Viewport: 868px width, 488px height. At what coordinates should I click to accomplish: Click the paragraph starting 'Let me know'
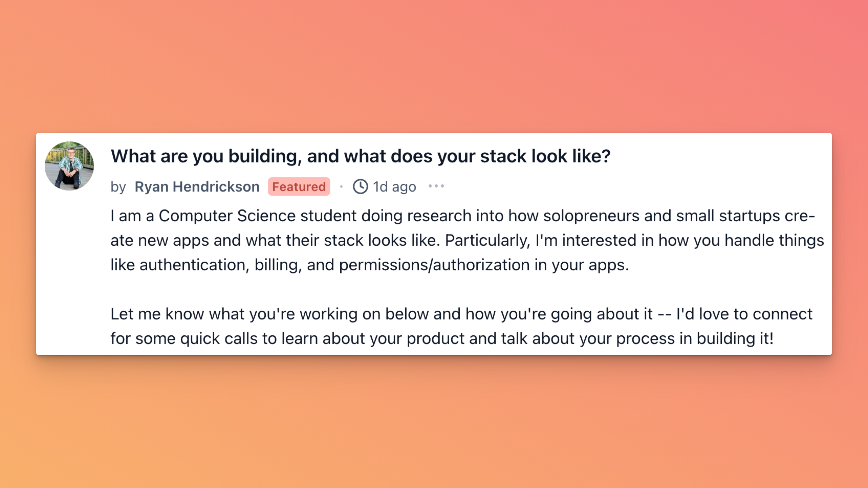tap(462, 326)
